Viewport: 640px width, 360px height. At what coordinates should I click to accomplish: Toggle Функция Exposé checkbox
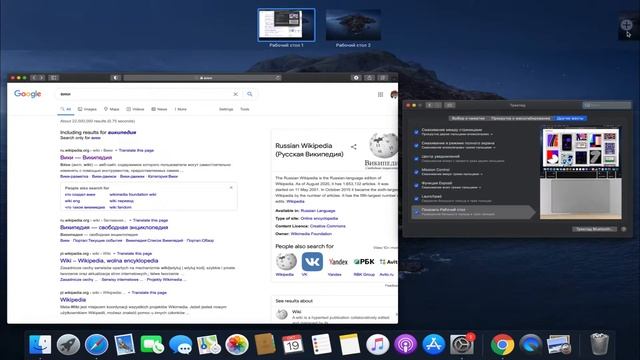tap(416, 185)
